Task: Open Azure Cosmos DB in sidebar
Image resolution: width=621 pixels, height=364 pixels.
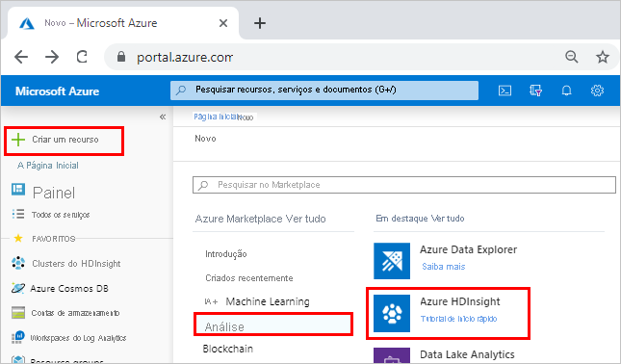Action: pos(69,288)
